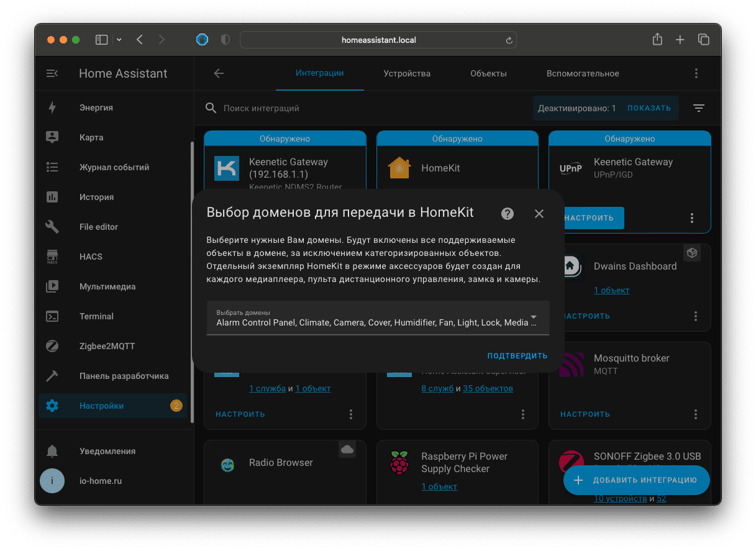Click ПОДТВЕРДИТЬ to confirm domains

click(517, 356)
